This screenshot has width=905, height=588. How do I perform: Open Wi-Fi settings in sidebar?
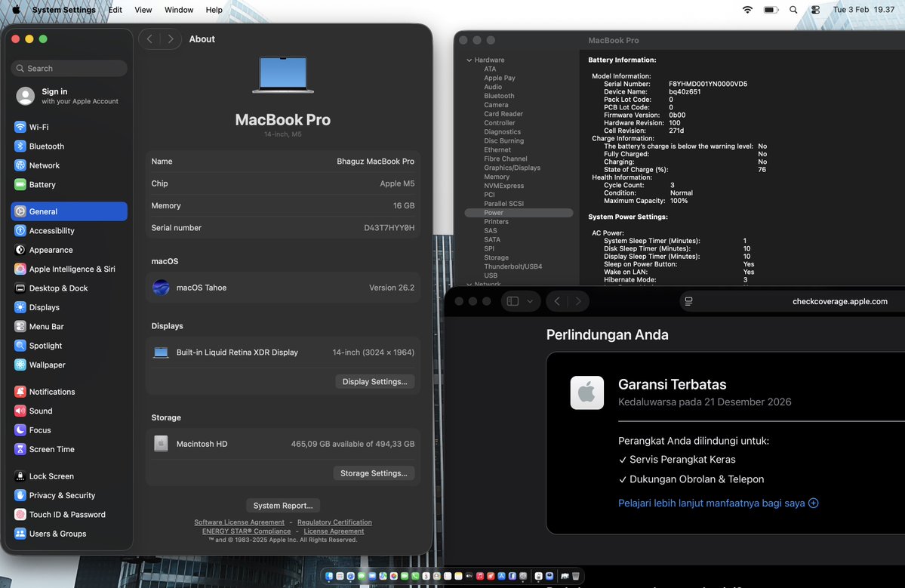[x=69, y=127]
